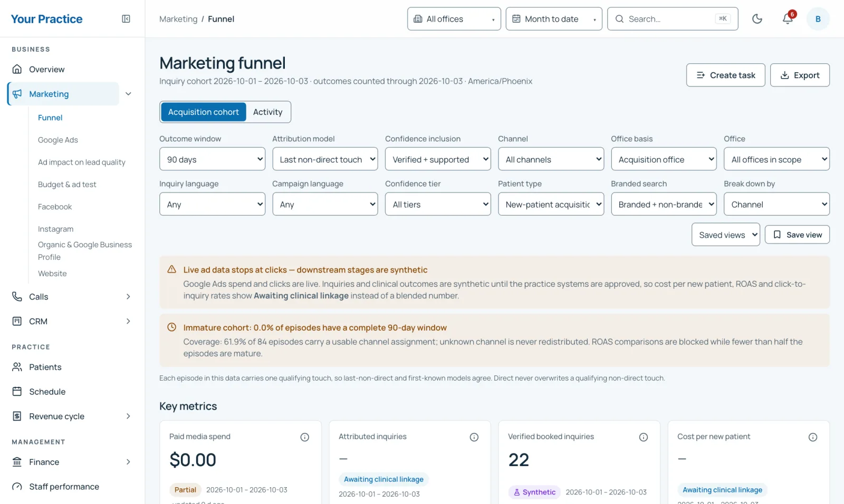The width and height of the screenshot is (844, 504).
Task: Toggle dark mode moon icon
Action: coord(757,19)
